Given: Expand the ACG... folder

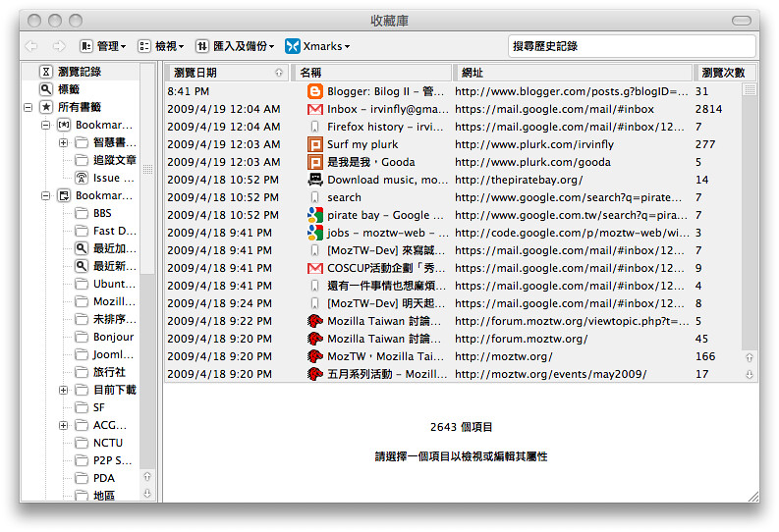Looking at the screenshot, I should (x=64, y=425).
